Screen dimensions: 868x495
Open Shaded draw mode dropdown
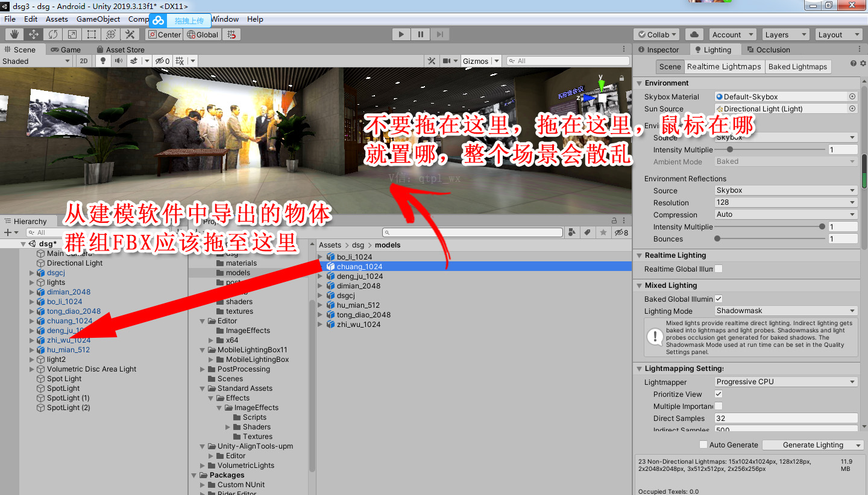(36, 61)
